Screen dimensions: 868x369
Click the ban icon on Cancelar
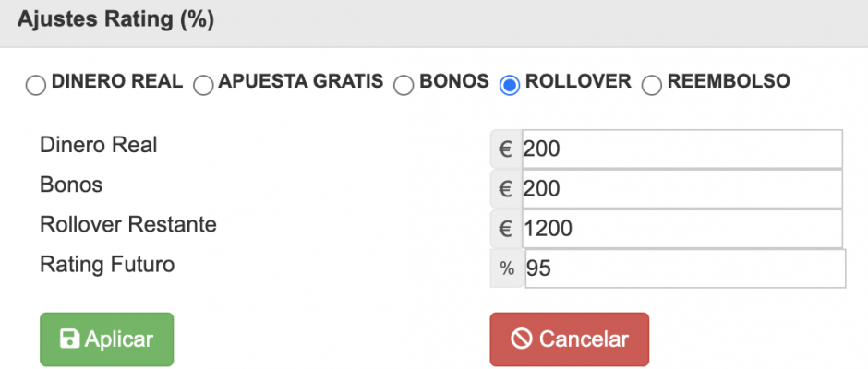(x=521, y=339)
